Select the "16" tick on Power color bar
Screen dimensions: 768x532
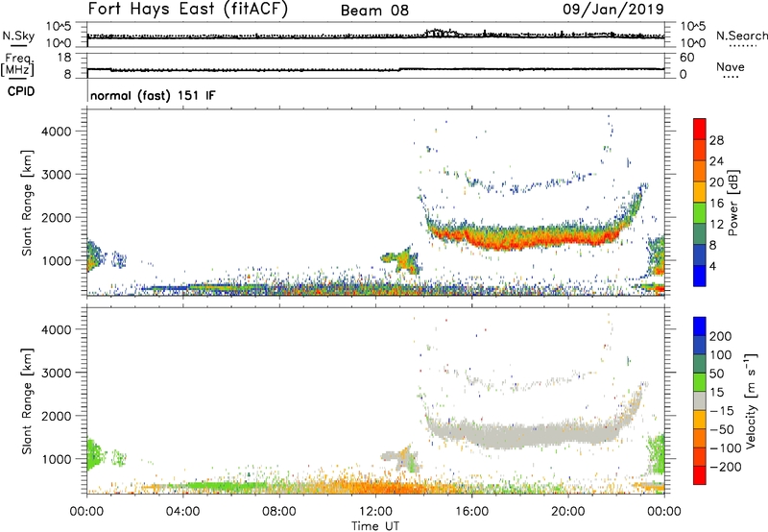click(x=716, y=204)
